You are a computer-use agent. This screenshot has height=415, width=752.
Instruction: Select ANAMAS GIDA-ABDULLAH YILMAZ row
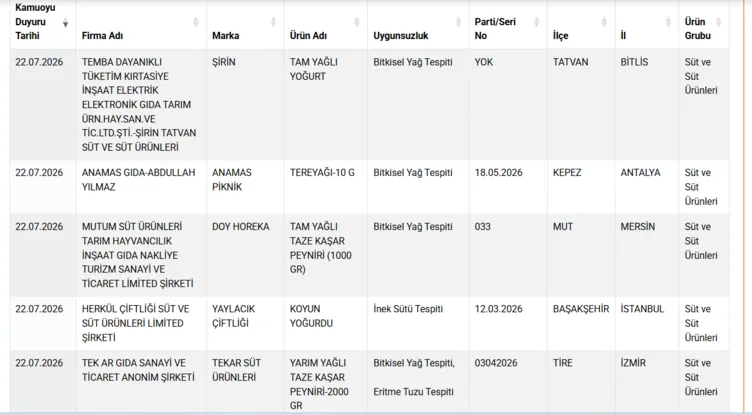[369, 187]
